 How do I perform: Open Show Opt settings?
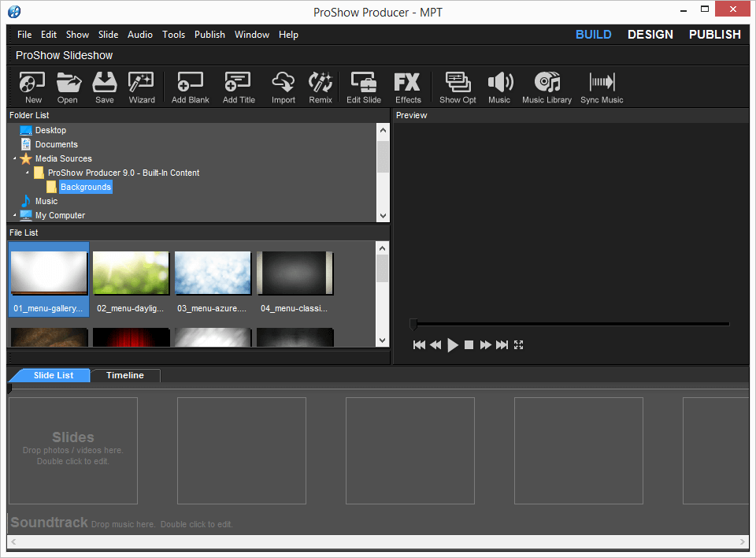pyautogui.click(x=458, y=87)
